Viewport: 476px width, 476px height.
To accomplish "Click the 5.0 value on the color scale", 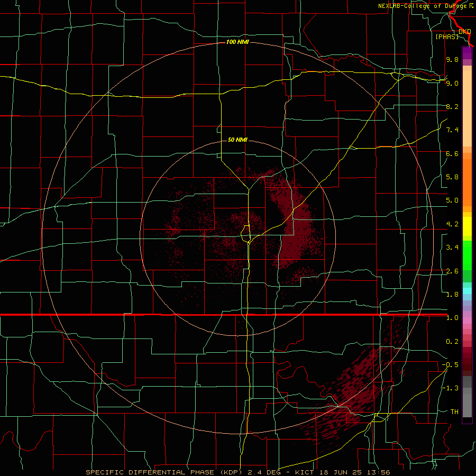I will (x=452, y=200).
